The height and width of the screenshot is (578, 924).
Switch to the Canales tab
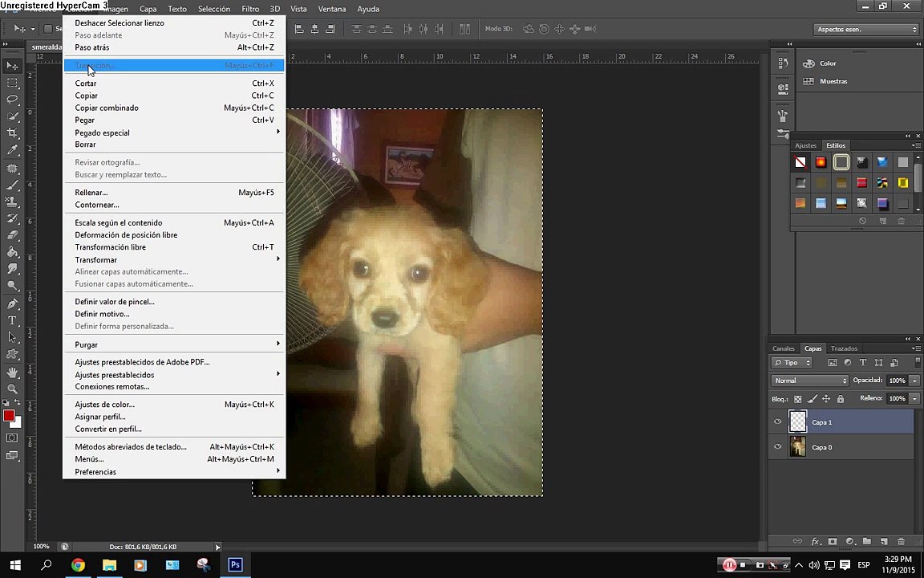783,348
